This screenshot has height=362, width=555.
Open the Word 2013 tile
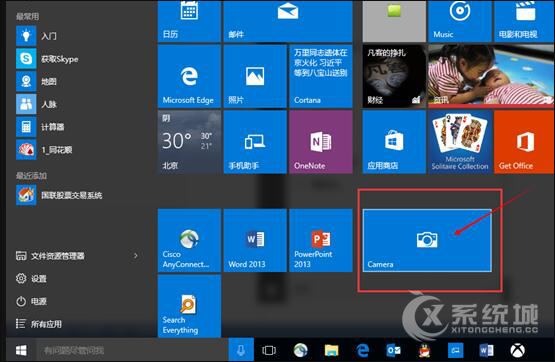coord(255,240)
